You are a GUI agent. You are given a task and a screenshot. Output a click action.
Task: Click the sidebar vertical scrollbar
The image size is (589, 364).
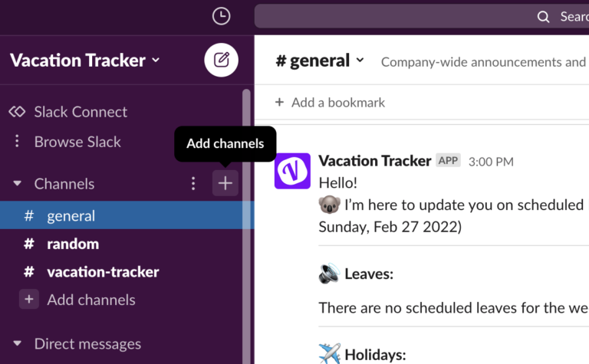point(246,225)
